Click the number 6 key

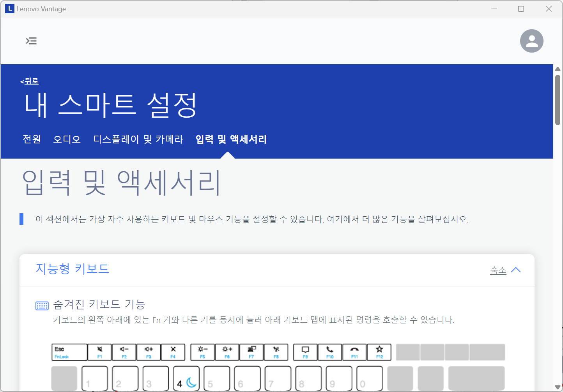click(x=247, y=379)
